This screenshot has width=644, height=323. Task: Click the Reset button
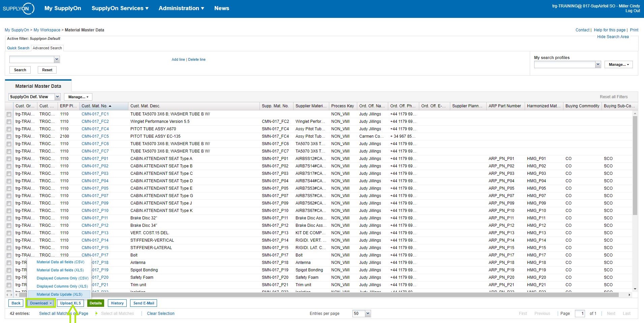point(47,70)
